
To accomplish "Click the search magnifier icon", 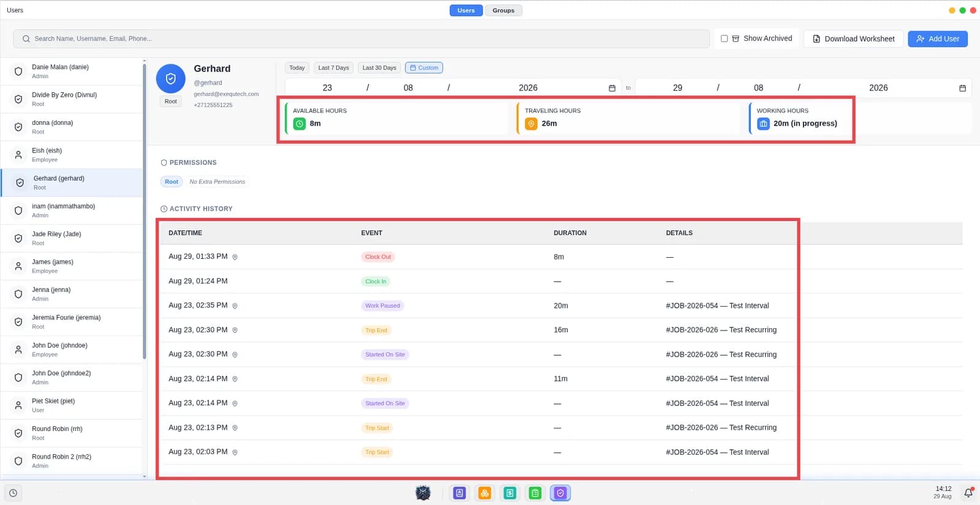I will point(26,39).
